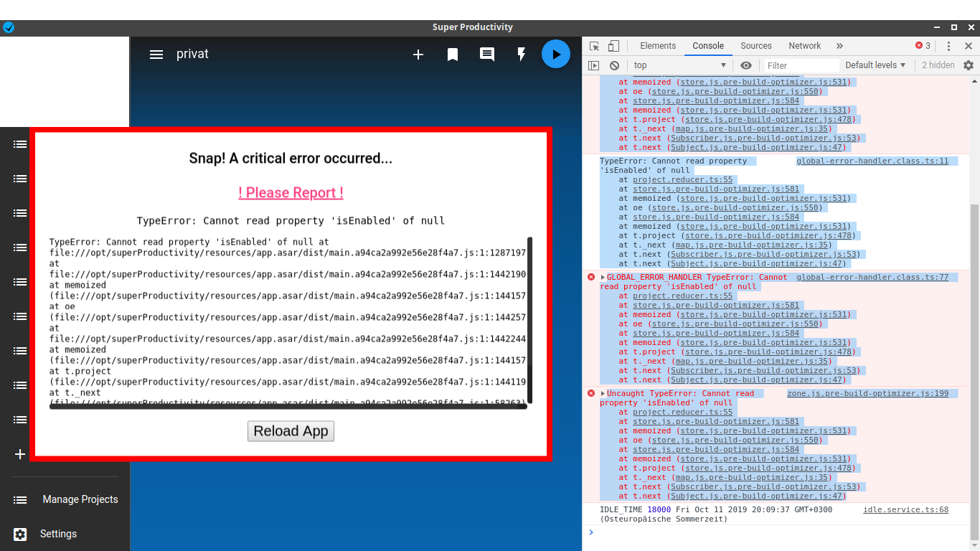Open the side navigation hamburger menu

coord(156,54)
